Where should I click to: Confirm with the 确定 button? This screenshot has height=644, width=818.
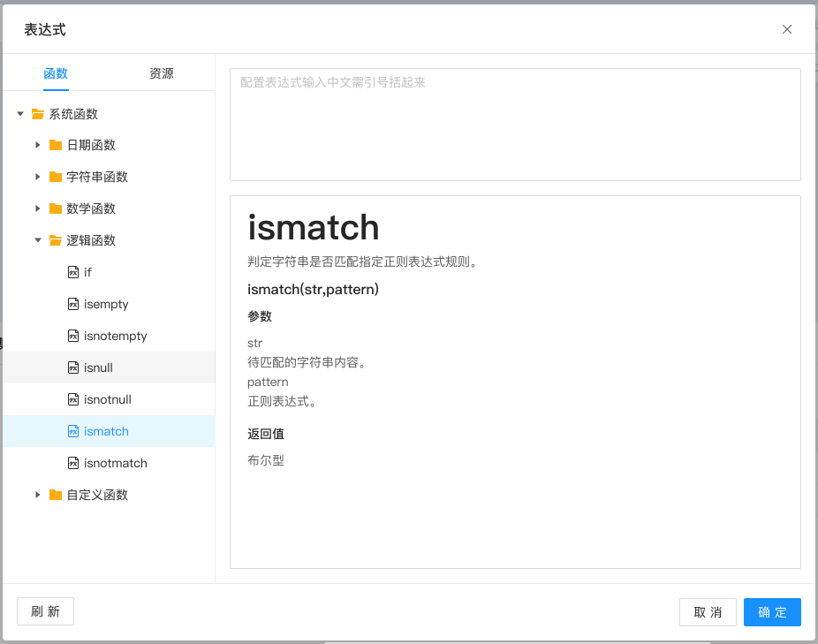click(x=772, y=612)
